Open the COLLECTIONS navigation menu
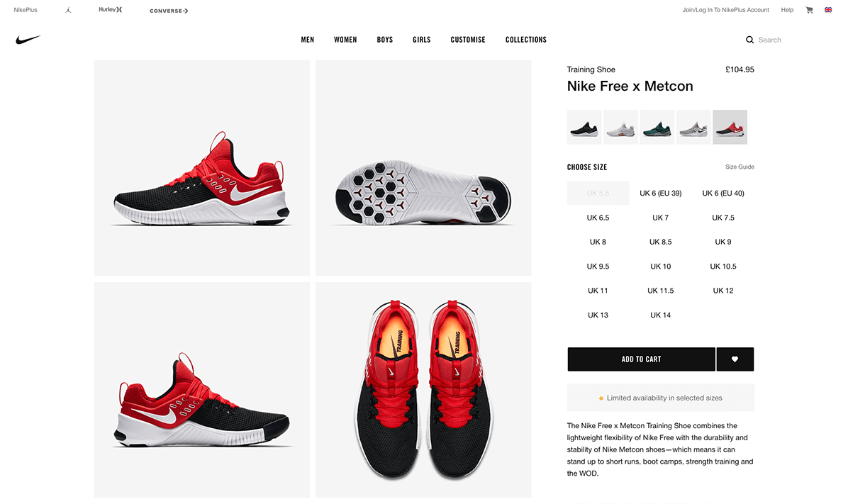 [x=525, y=40]
